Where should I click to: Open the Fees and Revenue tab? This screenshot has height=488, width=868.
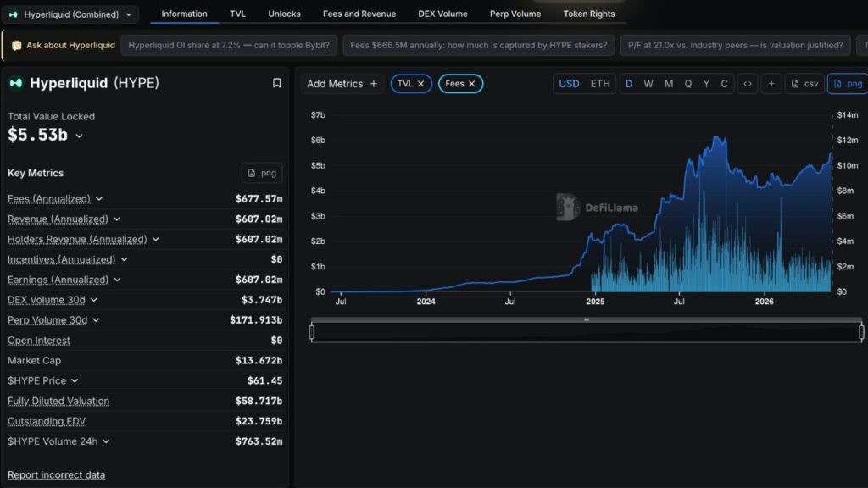tap(359, 14)
